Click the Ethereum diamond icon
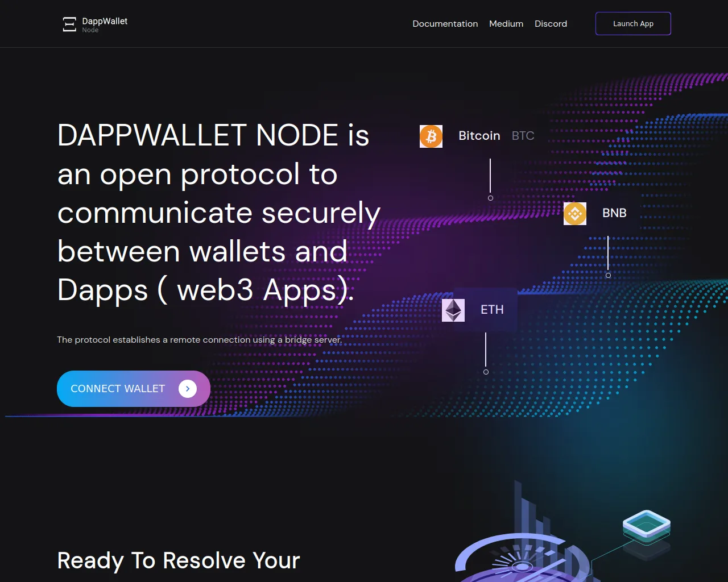 tap(453, 310)
